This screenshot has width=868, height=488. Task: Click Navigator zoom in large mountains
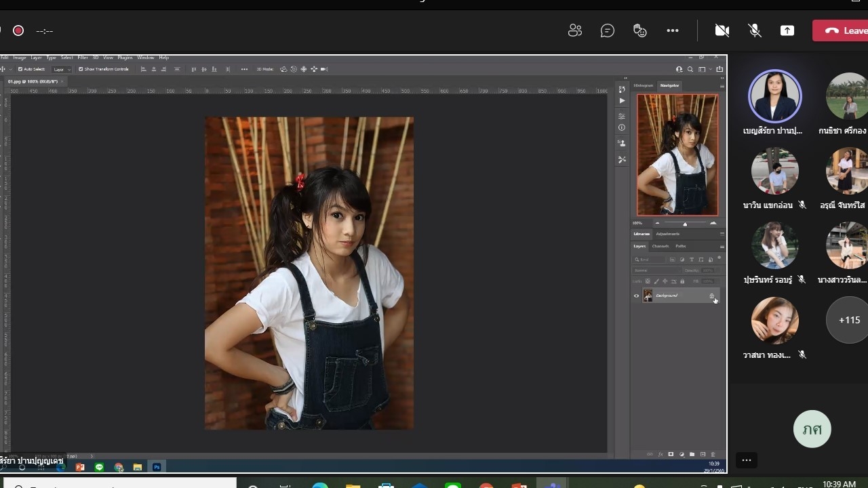point(713,223)
